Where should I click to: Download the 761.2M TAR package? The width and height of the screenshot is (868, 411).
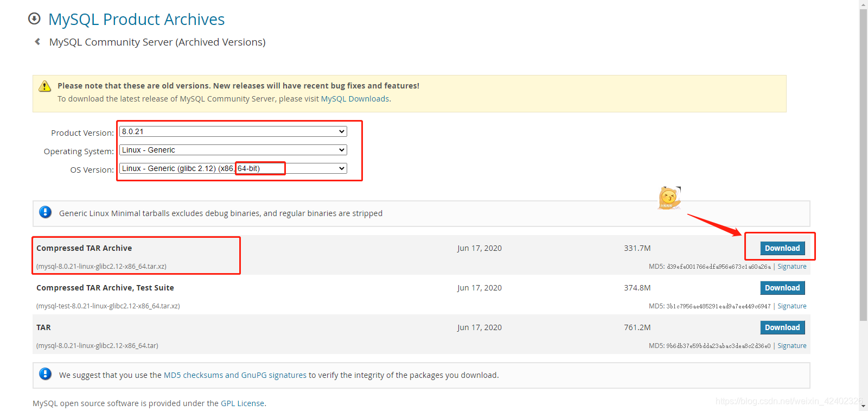(782, 327)
